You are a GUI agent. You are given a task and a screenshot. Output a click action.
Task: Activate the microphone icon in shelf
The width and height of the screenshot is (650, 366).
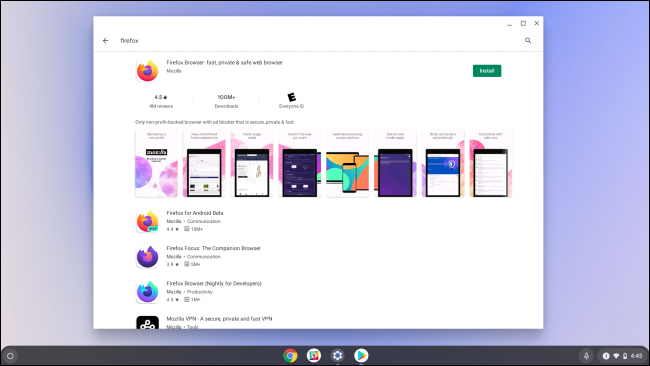pos(586,356)
